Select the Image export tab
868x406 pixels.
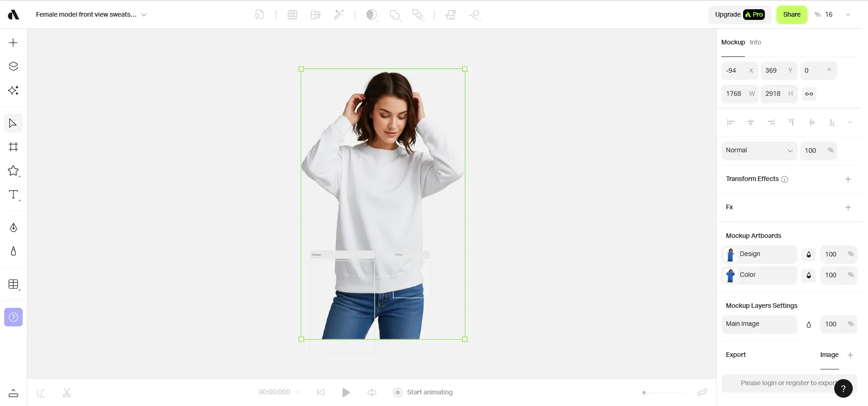pos(829,355)
